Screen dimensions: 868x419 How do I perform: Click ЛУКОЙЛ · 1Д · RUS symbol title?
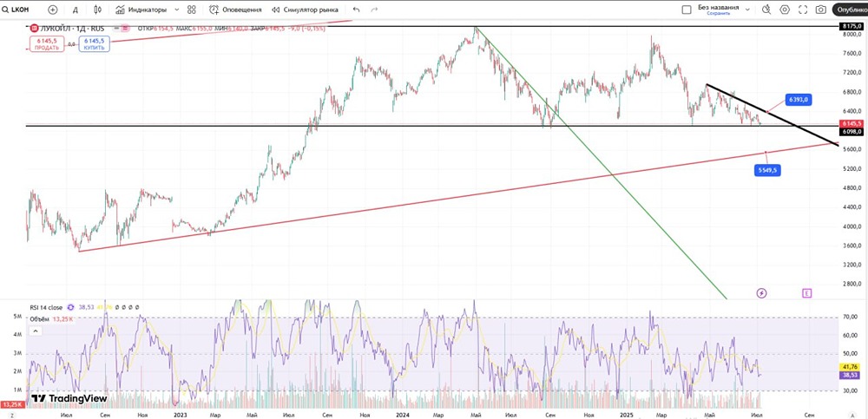pyautogui.click(x=73, y=27)
